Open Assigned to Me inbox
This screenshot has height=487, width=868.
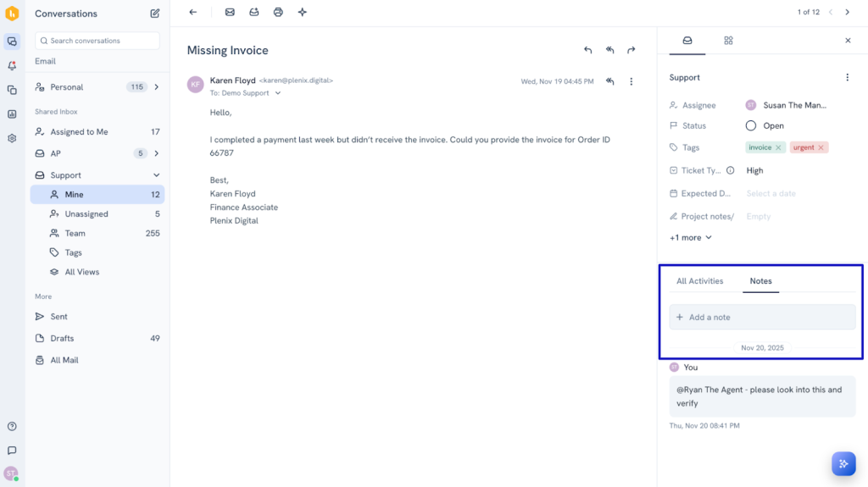pyautogui.click(x=97, y=132)
